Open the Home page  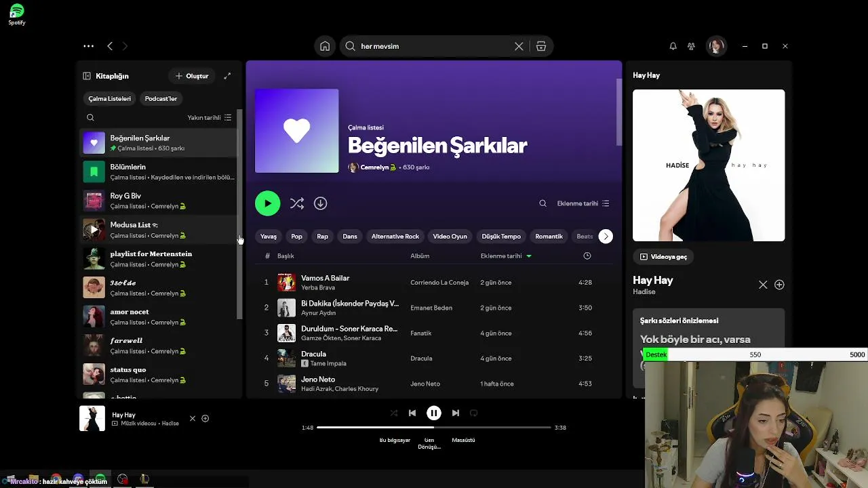325,46
